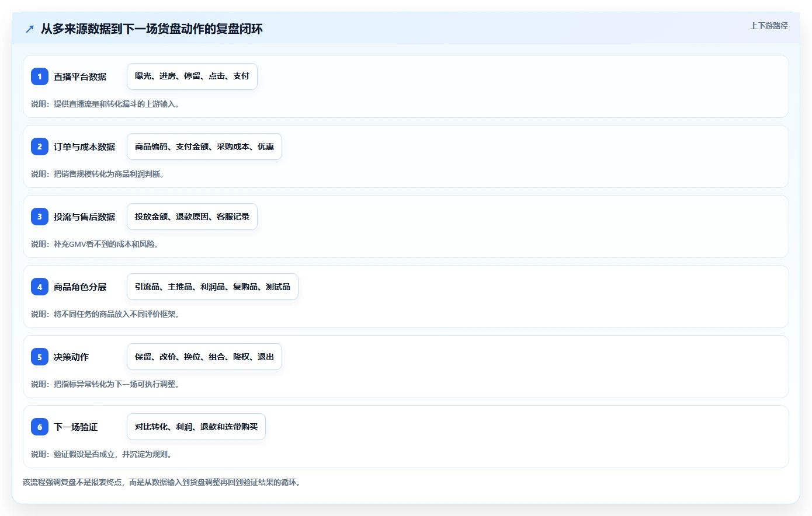Click note 将不同任务的商品放入不同评价框架

pos(105,314)
